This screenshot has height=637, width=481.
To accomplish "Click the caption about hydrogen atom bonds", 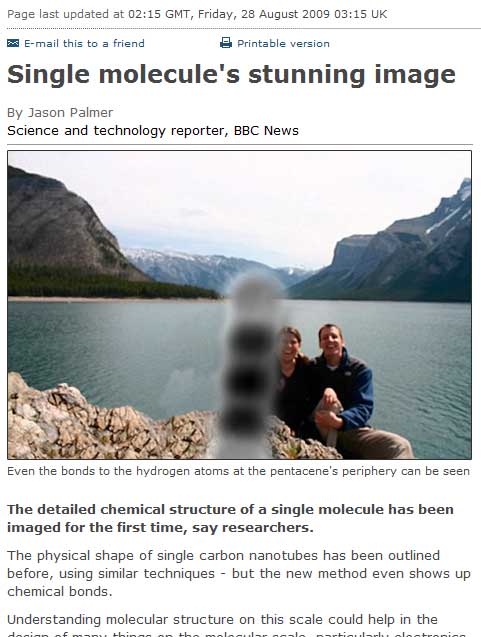I will tap(238, 471).
